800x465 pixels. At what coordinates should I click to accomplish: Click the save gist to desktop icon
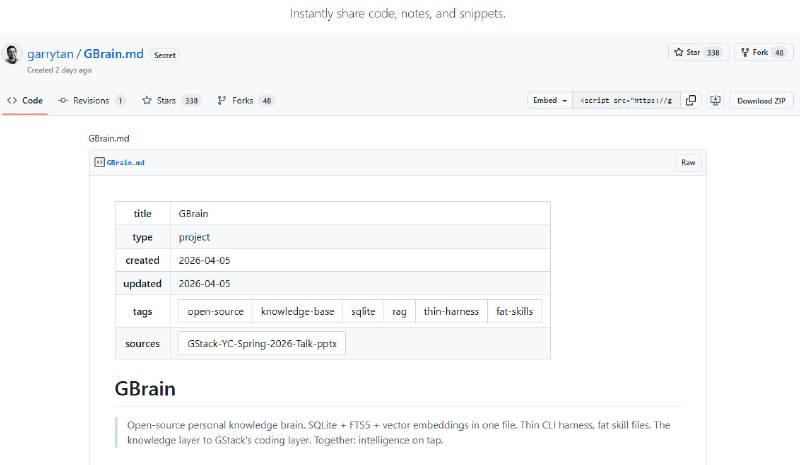click(x=715, y=100)
